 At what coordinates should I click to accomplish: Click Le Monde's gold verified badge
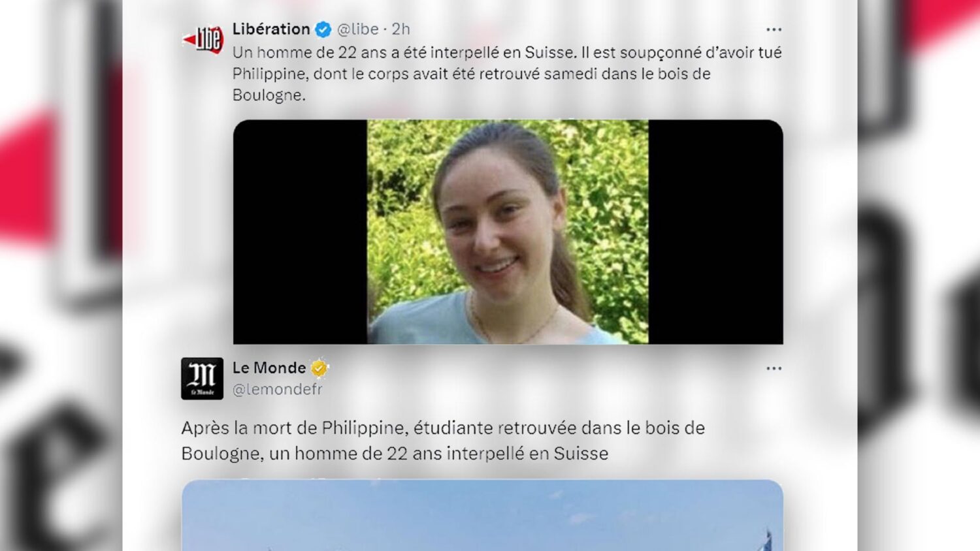(x=319, y=368)
